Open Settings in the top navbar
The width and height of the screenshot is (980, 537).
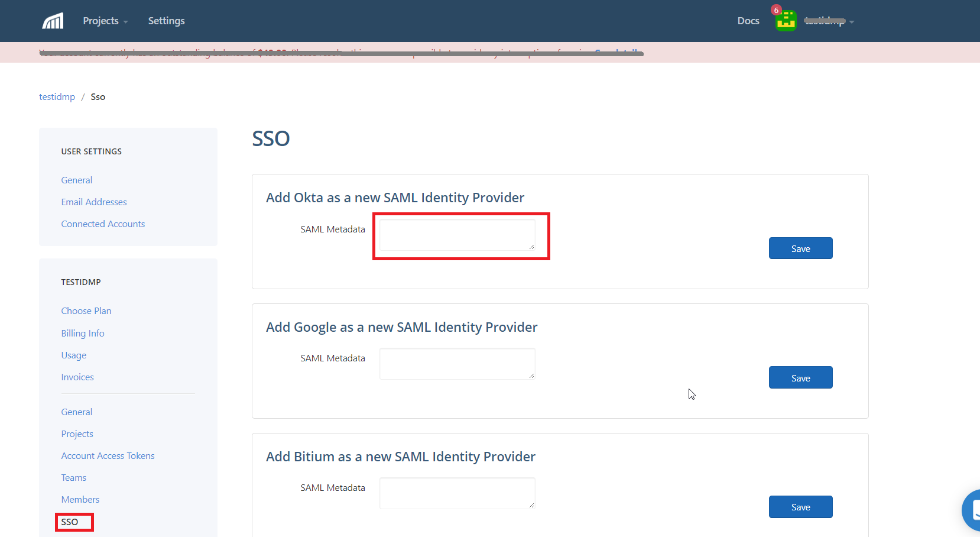point(166,21)
